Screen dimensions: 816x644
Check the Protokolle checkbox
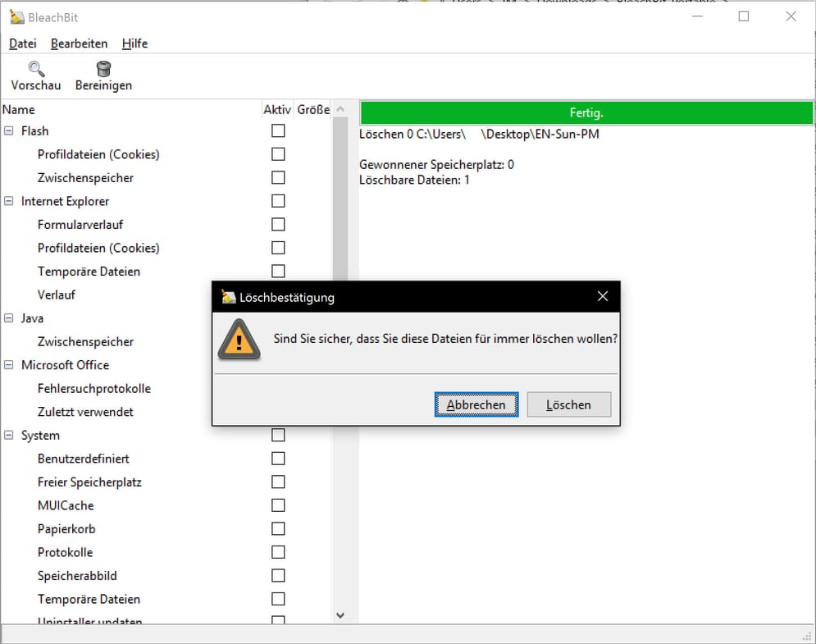(x=278, y=552)
